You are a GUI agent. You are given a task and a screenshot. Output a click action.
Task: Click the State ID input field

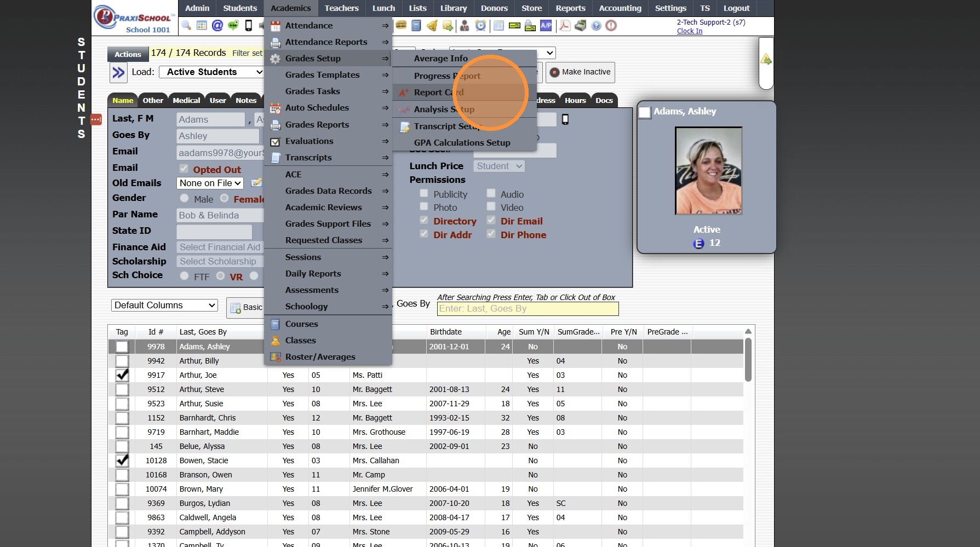(x=214, y=232)
